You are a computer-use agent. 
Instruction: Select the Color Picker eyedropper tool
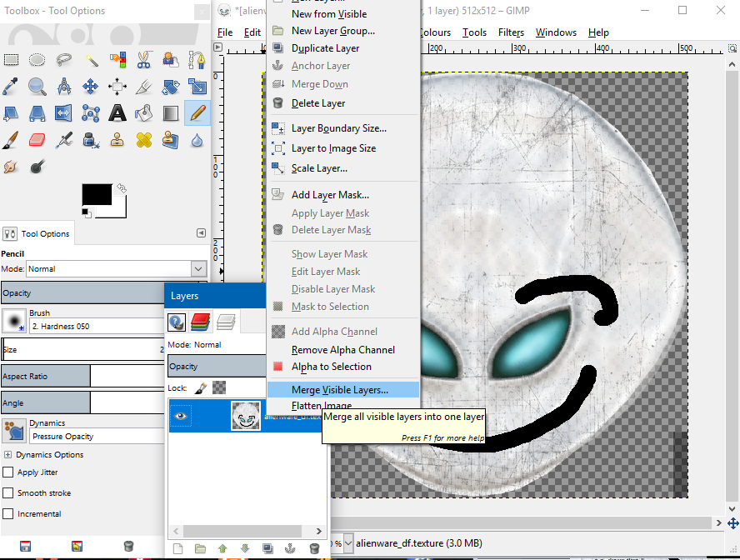tap(11, 87)
